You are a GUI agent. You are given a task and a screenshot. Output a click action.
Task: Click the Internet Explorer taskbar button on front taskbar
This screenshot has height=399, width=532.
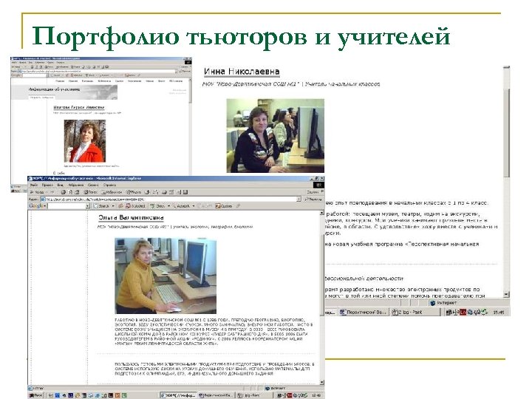pos(179,395)
